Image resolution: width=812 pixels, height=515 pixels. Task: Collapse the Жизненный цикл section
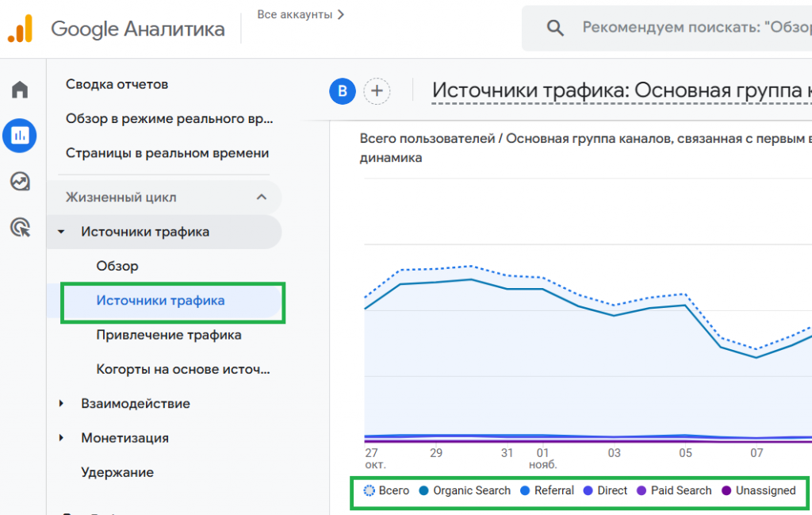(x=261, y=198)
